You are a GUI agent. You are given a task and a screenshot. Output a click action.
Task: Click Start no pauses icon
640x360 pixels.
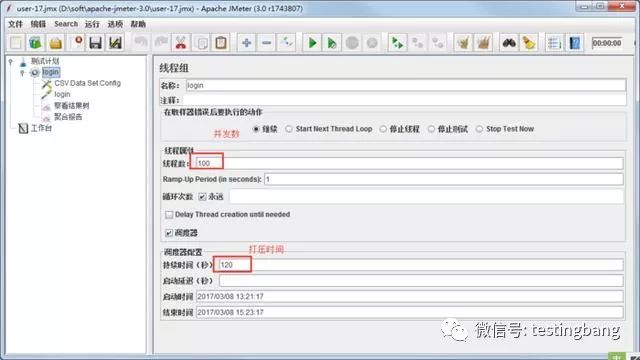pos(332,43)
